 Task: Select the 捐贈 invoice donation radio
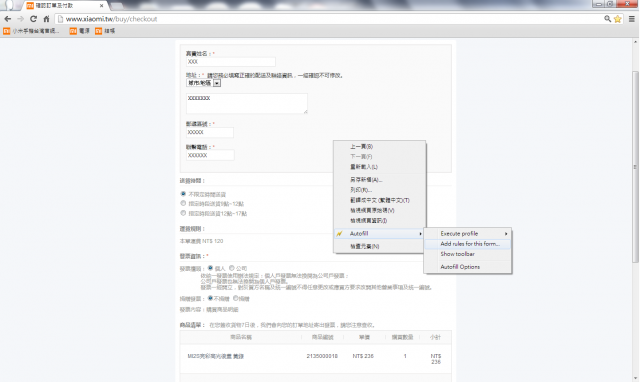point(236,298)
